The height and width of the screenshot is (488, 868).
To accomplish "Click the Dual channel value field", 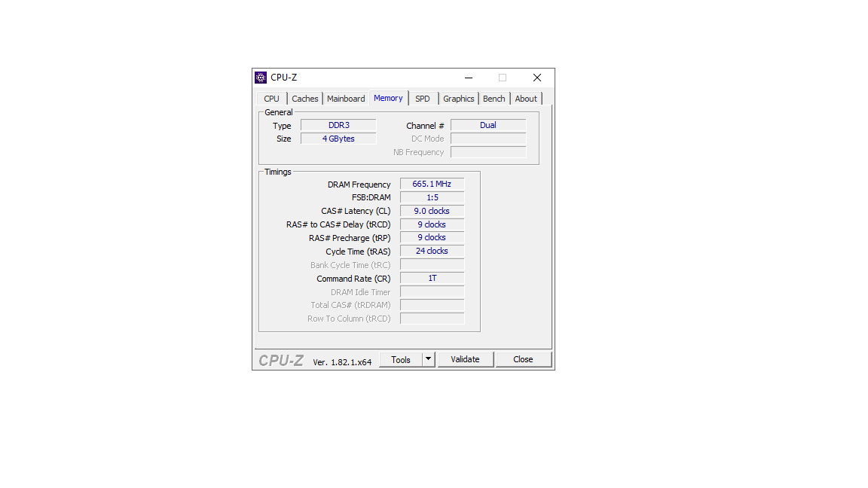I will pos(488,125).
